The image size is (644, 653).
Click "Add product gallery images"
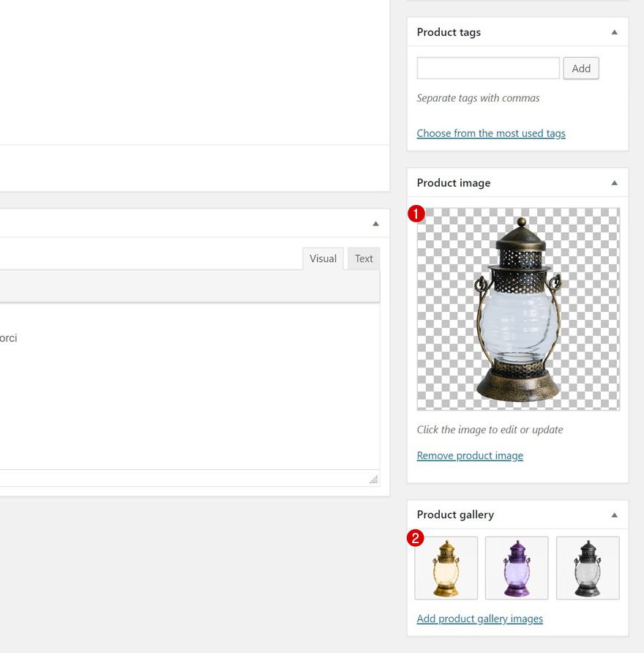[479, 619]
